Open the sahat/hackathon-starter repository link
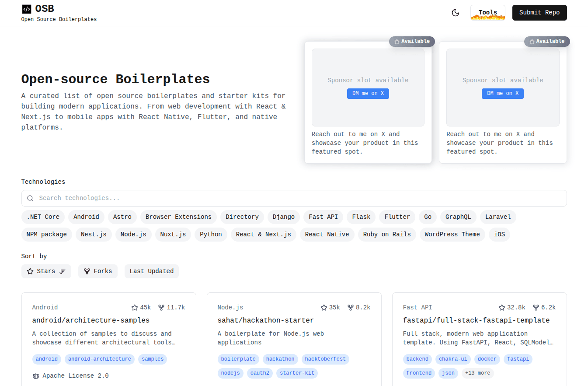 coord(265,320)
